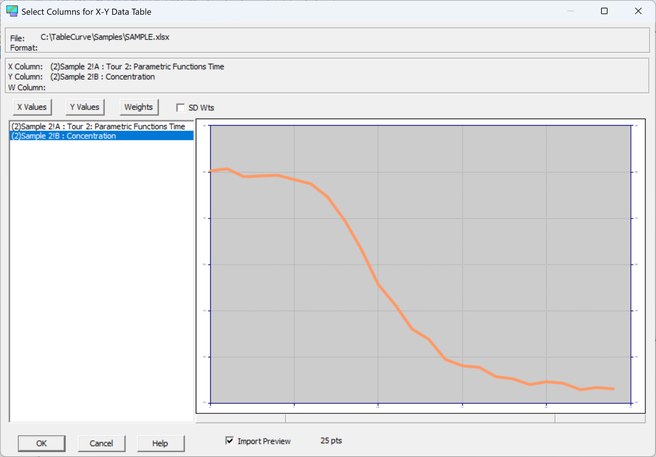Click the SAMPLE.xlsx file path text
Screen dimensions: 656x457
pyautogui.click(x=105, y=37)
